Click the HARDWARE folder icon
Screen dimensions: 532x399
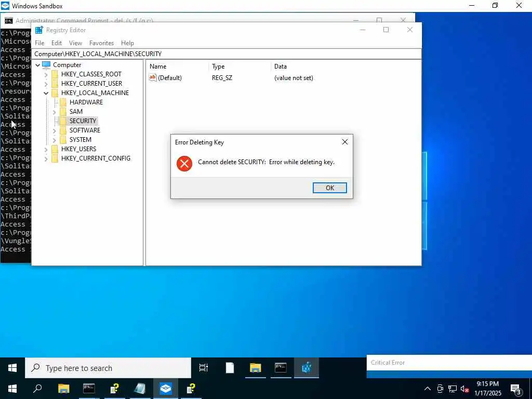pyautogui.click(x=63, y=102)
